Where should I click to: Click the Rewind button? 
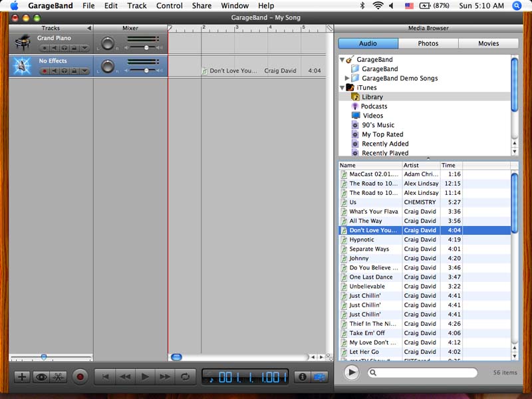click(x=125, y=377)
